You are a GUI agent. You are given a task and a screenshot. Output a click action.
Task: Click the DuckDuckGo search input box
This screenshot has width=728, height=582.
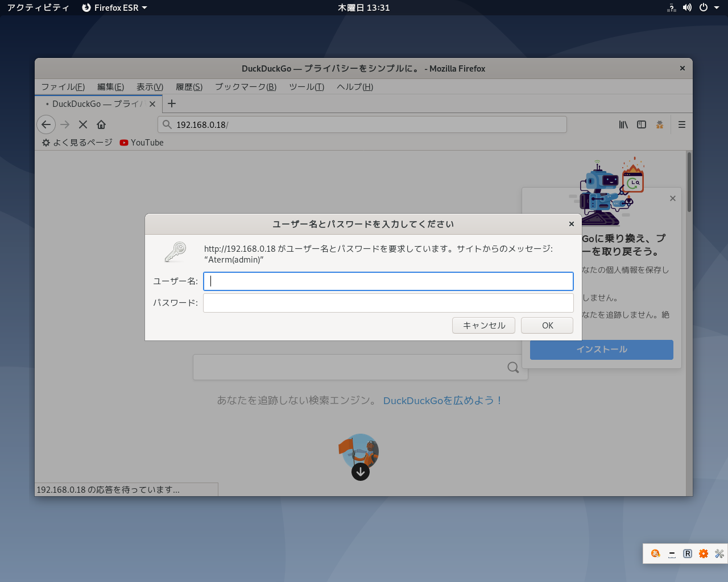click(361, 367)
